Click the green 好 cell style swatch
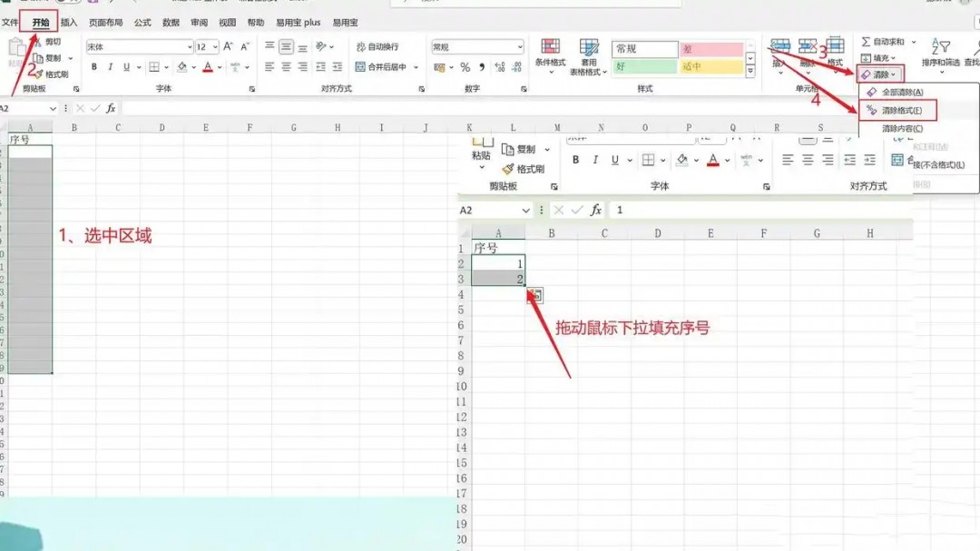Screen dimensions: 980x551 pyautogui.click(x=644, y=65)
